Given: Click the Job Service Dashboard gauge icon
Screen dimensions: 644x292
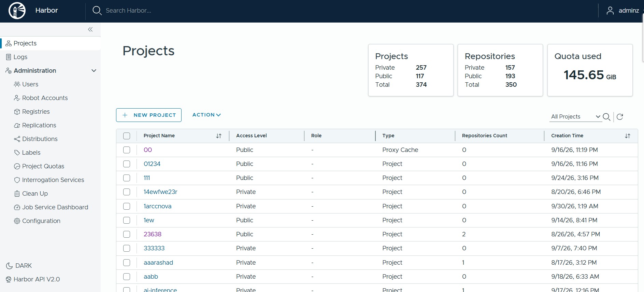Looking at the screenshot, I should coord(17,207).
